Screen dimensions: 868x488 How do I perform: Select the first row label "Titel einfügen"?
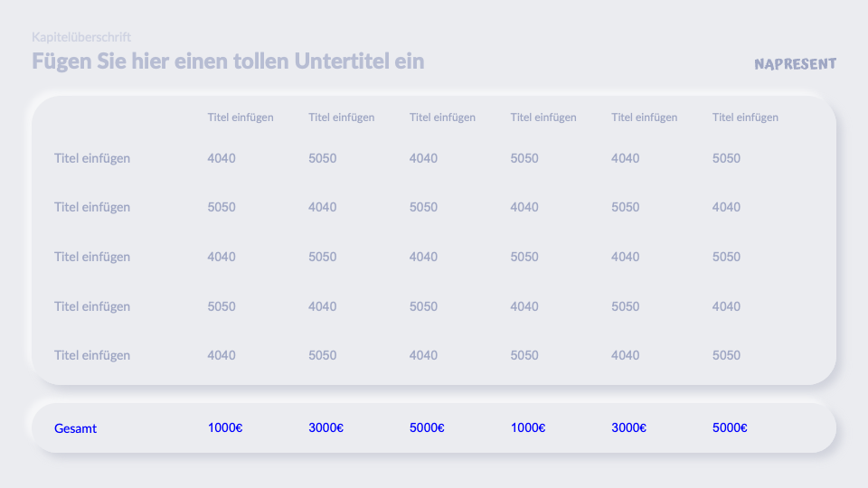(x=92, y=158)
